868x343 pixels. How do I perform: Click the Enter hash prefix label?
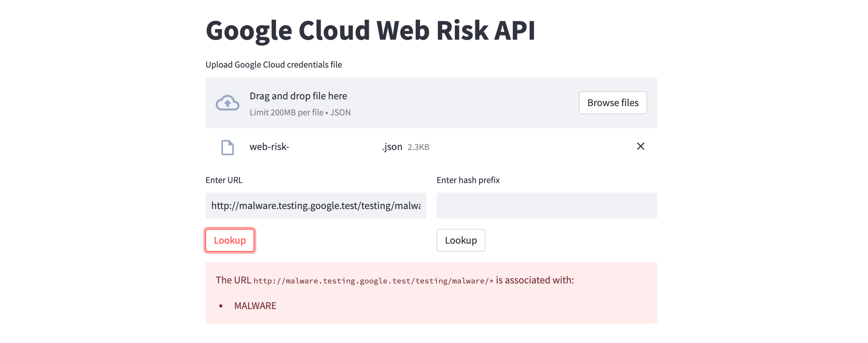(468, 180)
